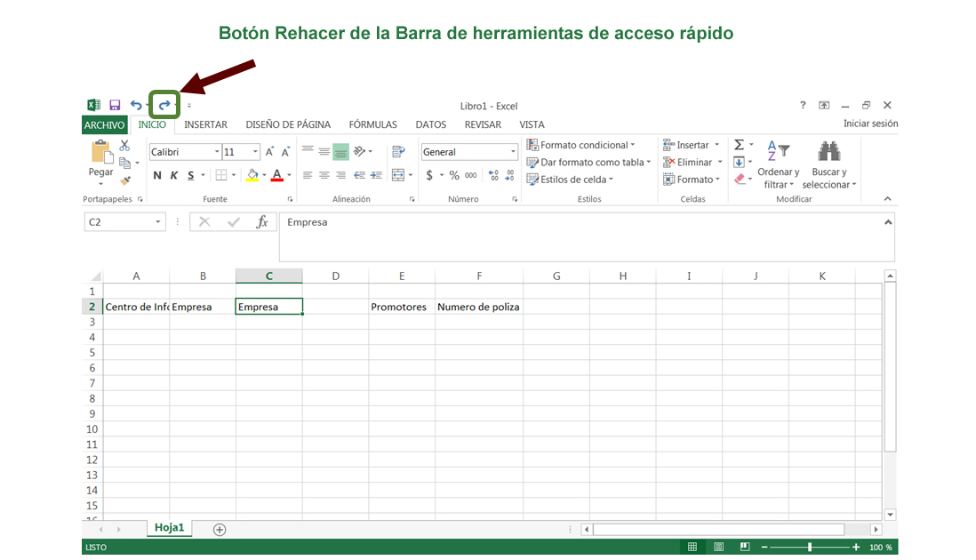Viewport: 976px width, 560px height.
Task: Click the zoom out minus button
Action: [x=764, y=547]
